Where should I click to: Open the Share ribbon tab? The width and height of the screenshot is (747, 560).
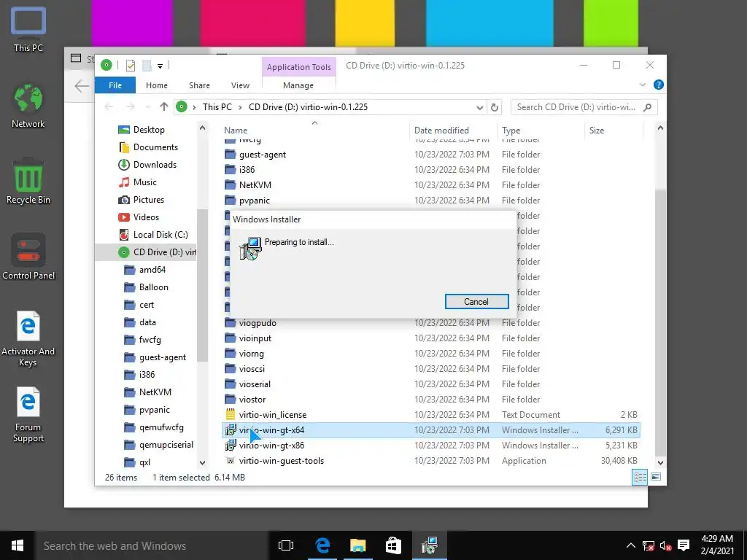pos(199,85)
